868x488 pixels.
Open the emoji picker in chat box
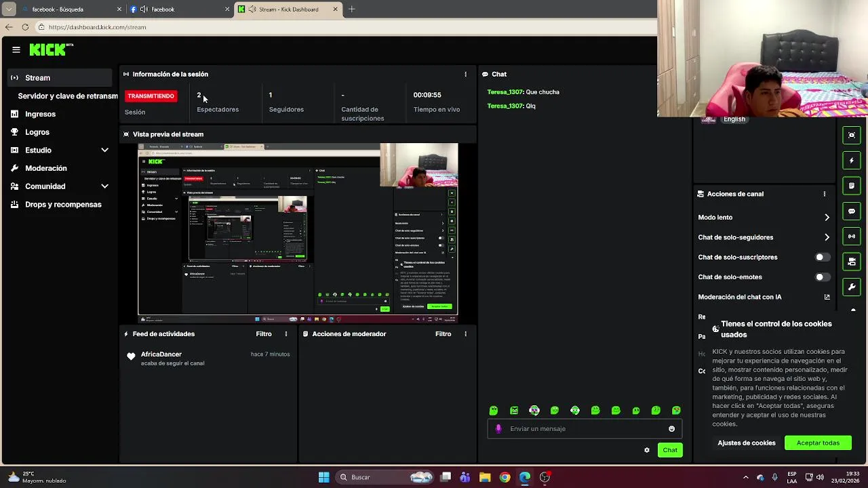[x=672, y=429]
